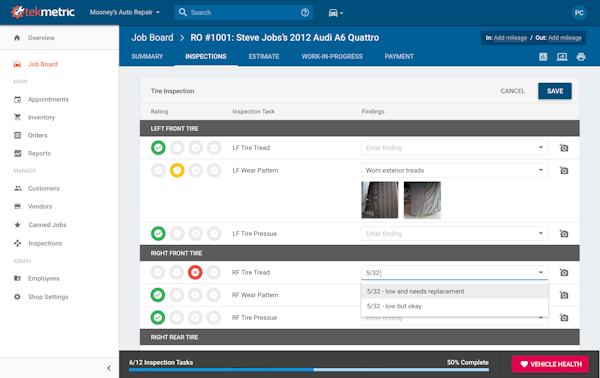
Task: Switch to the WORK-IN-PROGRESS tab
Action: tap(332, 57)
